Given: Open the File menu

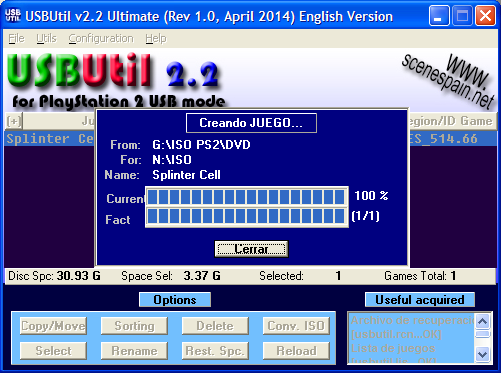Looking at the screenshot, I should 16,38.
